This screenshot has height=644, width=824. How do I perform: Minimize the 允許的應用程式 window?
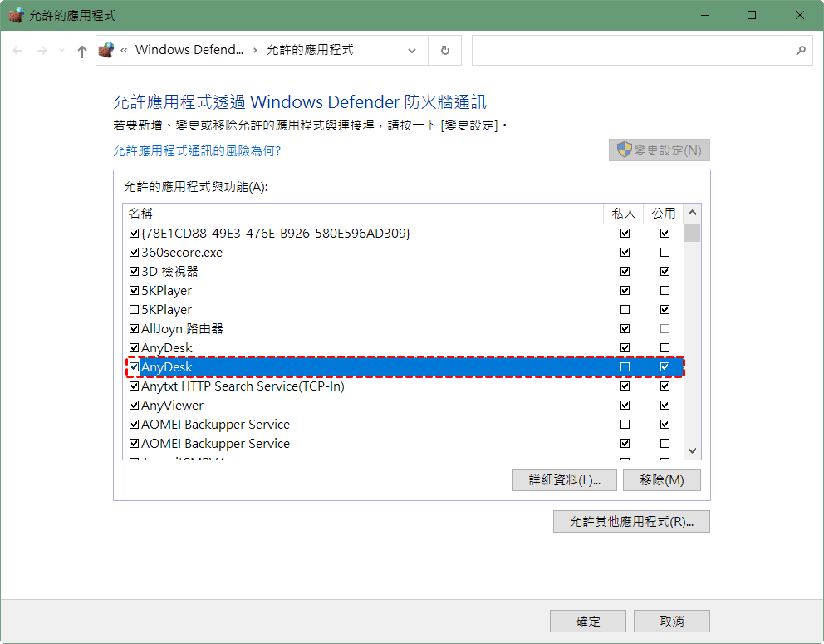pyautogui.click(x=705, y=15)
